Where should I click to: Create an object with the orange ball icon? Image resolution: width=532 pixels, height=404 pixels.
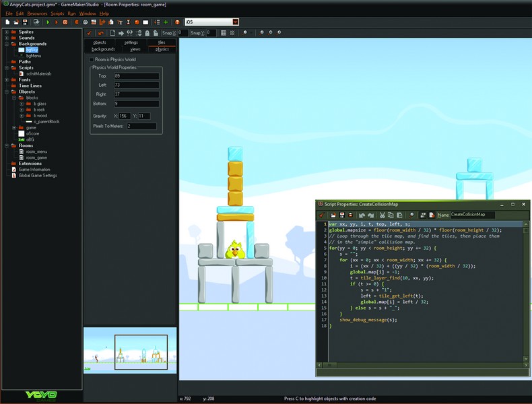(x=137, y=22)
